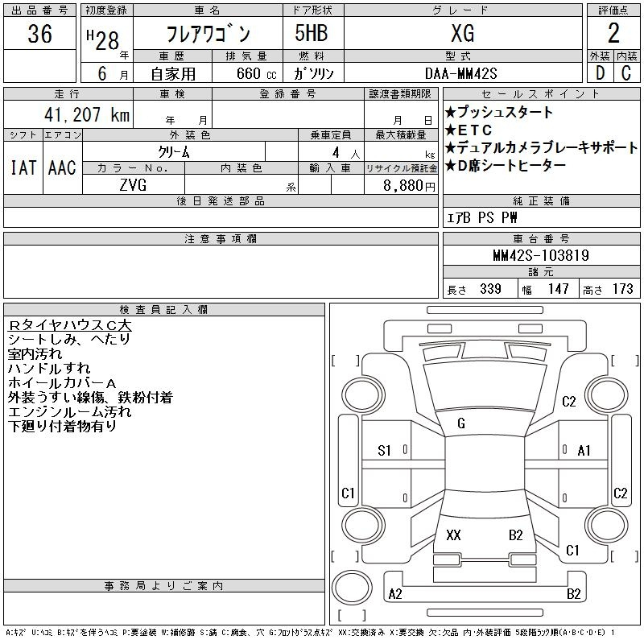Click the spare tire circle icon
The image size is (644, 644).
point(352,588)
